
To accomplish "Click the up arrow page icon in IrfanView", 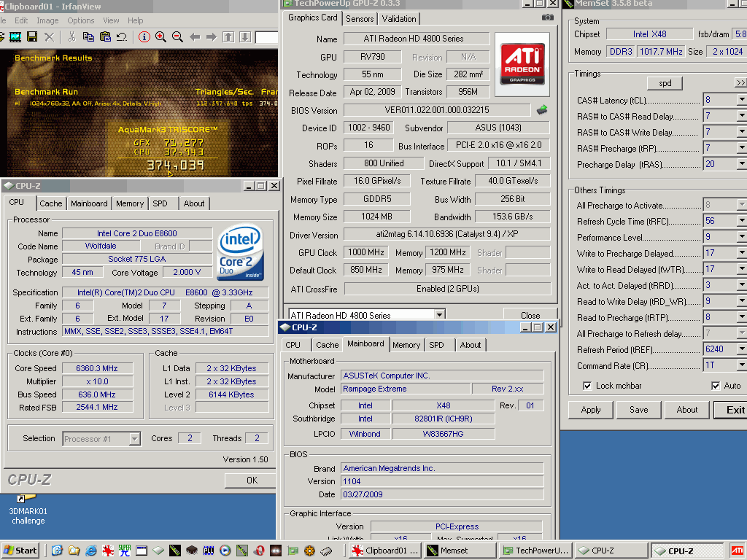I will coord(228,36).
